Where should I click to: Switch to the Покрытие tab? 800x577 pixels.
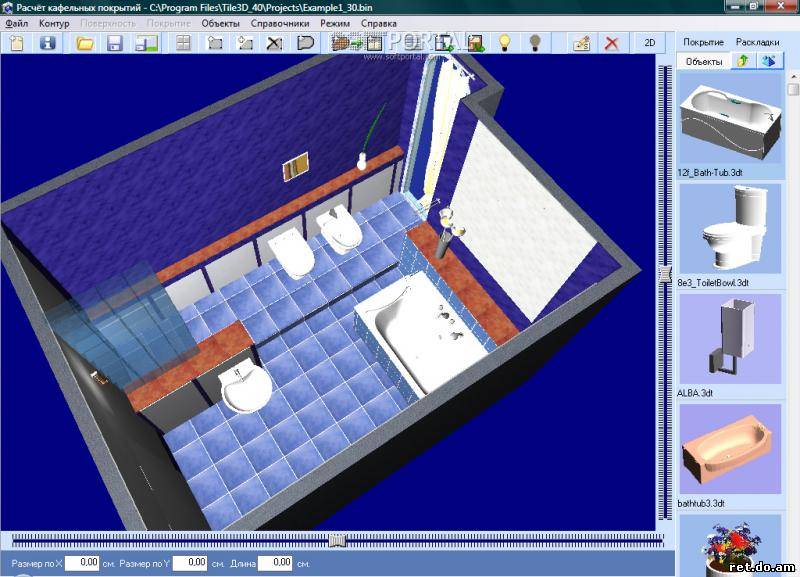coord(704,43)
